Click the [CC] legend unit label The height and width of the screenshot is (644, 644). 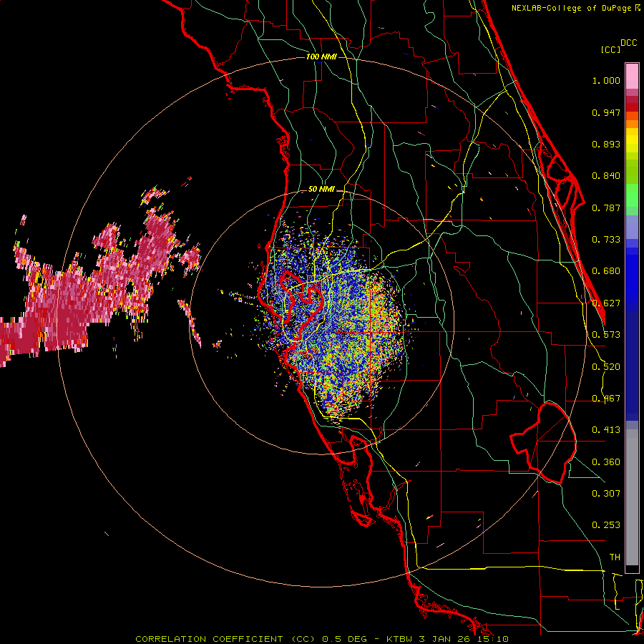click(610, 49)
